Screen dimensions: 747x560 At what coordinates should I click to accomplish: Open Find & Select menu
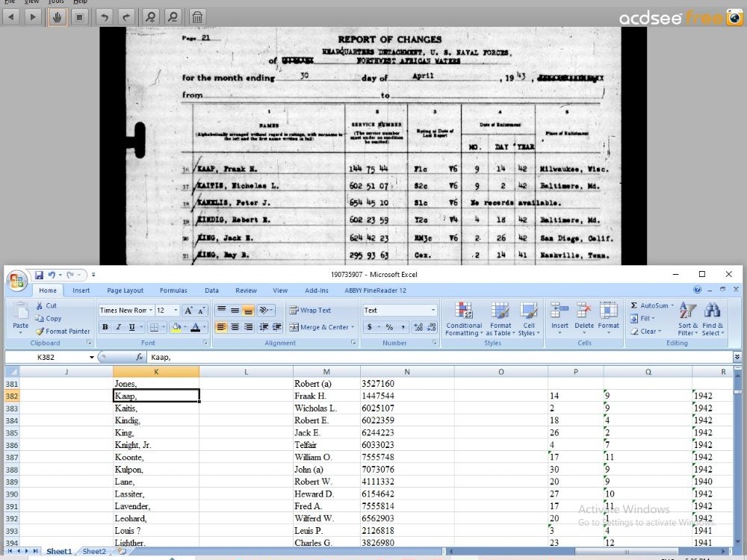[x=712, y=319]
